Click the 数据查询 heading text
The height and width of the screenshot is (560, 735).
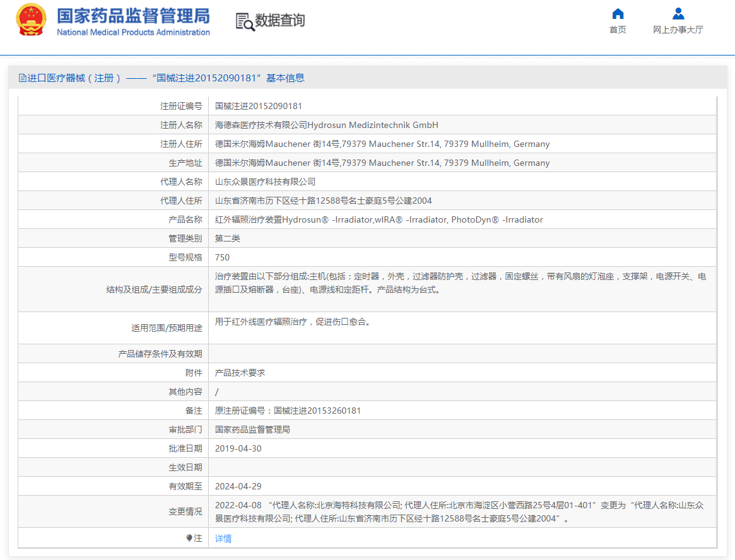(x=280, y=20)
